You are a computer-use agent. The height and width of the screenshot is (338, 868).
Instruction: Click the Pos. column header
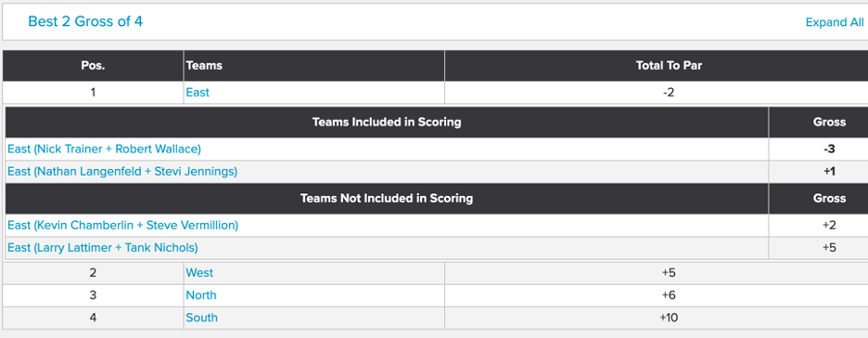coord(93,66)
